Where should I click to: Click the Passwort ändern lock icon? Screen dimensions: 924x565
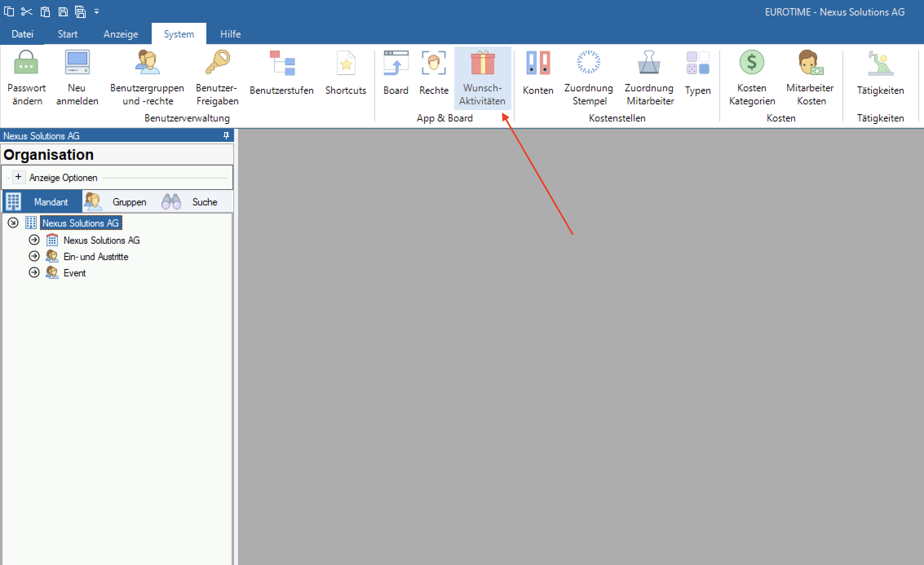(26, 63)
